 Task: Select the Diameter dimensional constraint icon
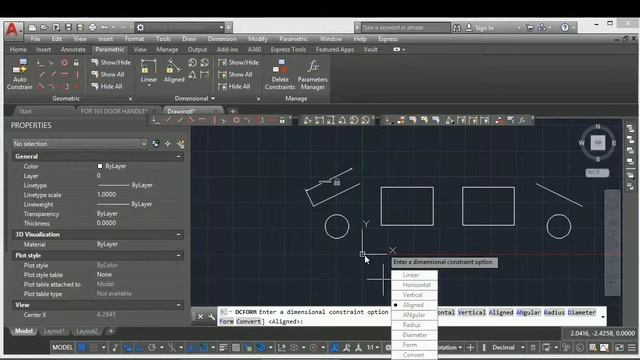(x=204, y=62)
